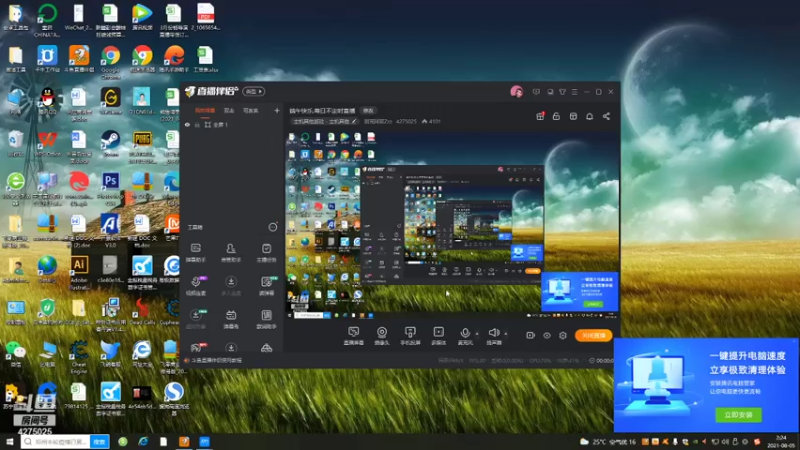The height and width of the screenshot is (450, 800).
Task: Add multimedia source
Action: coord(438,336)
